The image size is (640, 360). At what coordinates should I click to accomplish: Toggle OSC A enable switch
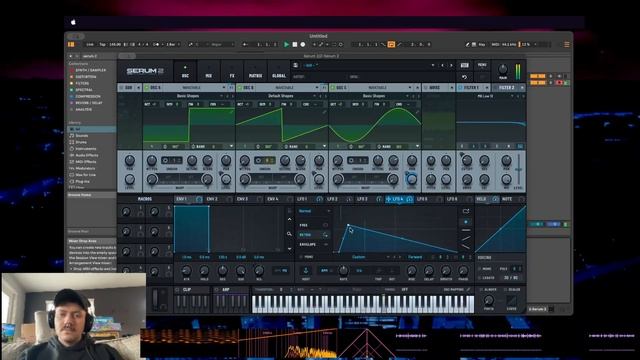(147, 88)
